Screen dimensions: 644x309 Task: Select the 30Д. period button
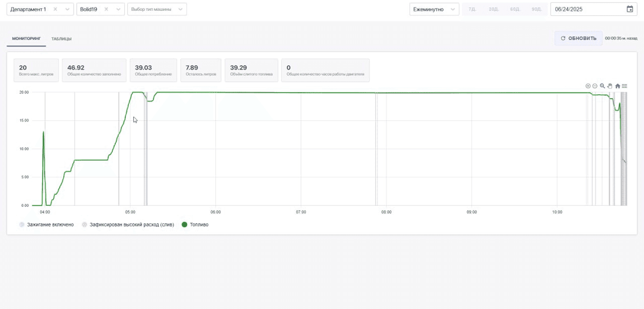click(494, 9)
